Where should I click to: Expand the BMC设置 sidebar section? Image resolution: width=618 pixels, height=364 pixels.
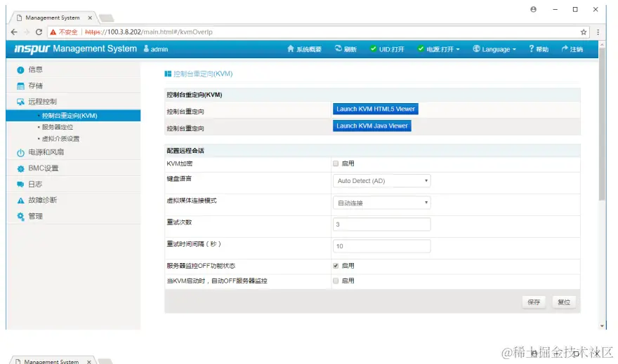coord(73,168)
